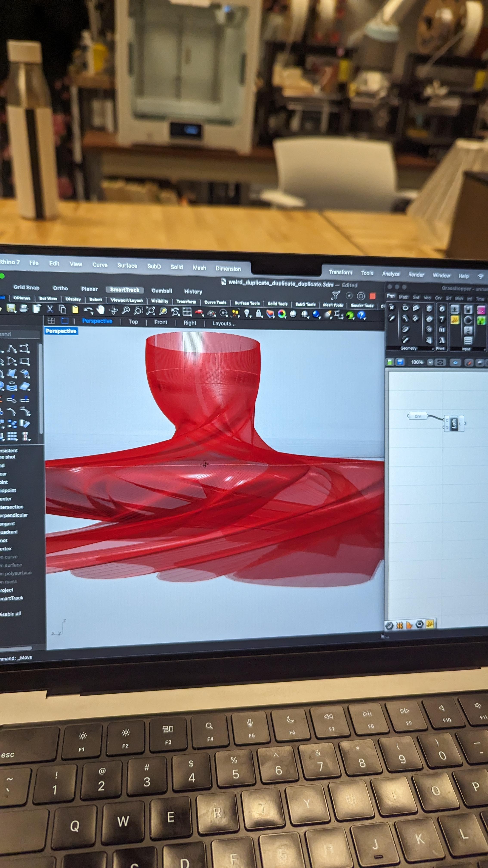Screen dimensions: 488x868
Task: Select the Pan hand tool
Action: click(101, 310)
